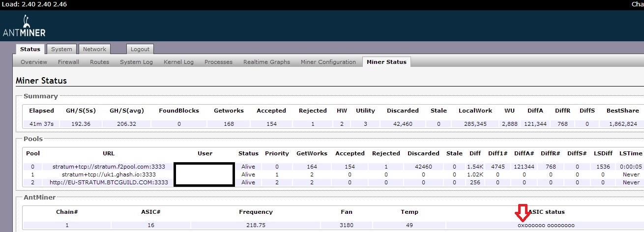644x232 pixels.
Task: Click the Summary DiffA value 121,344
Action: click(536, 124)
